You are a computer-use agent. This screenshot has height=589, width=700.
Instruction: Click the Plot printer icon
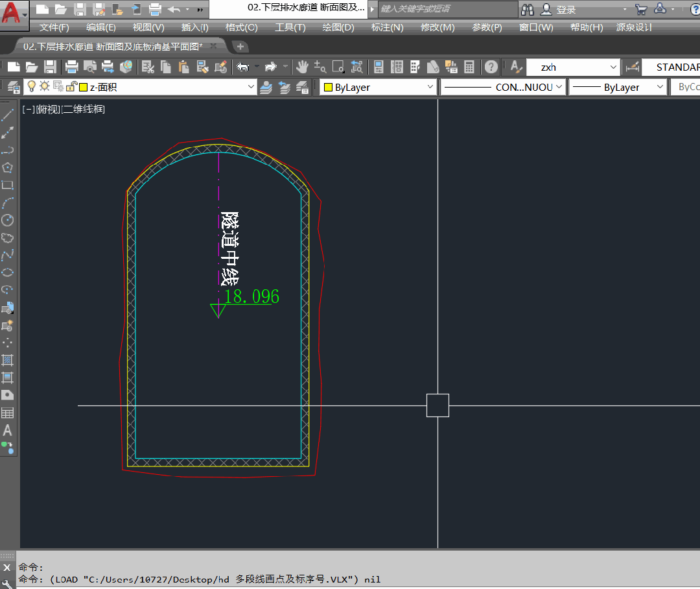pos(72,67)
